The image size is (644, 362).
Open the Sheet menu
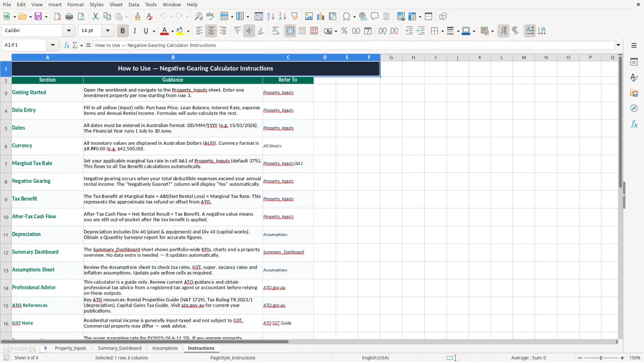tap(116, 4)
